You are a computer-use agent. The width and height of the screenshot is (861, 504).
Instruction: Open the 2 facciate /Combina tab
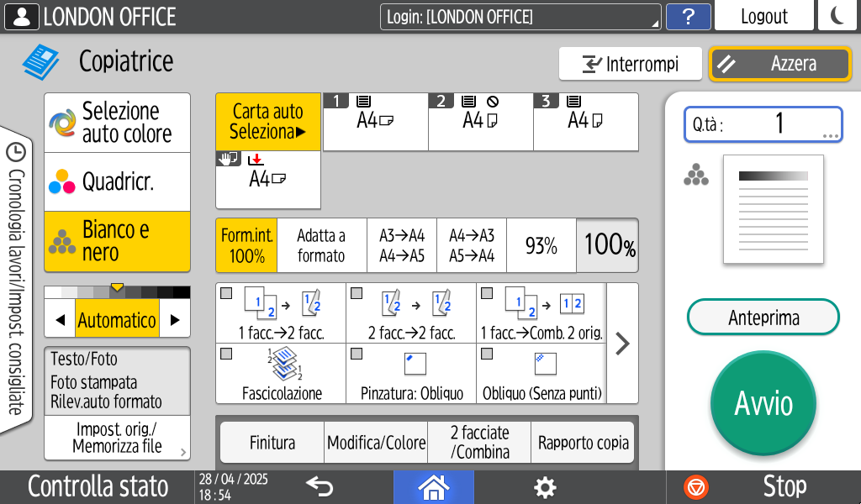(x=479, y=442)
